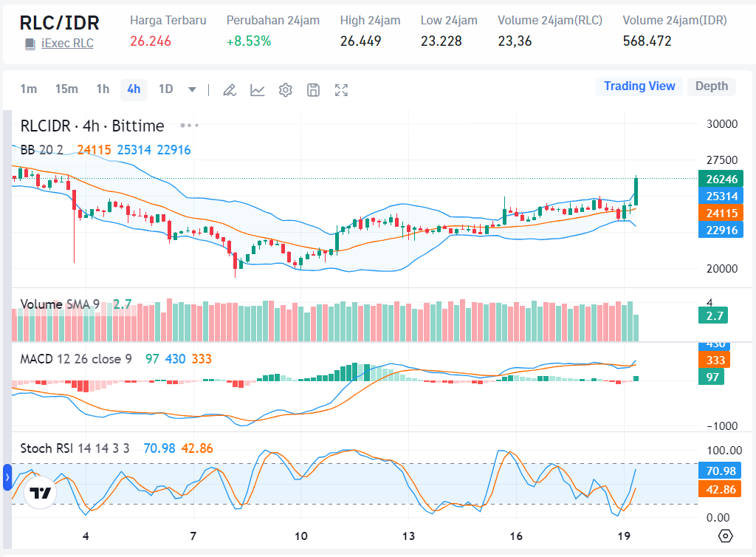
Task: Open the hexagon settings icon below price axis
Action: click(x=725, y=536)
